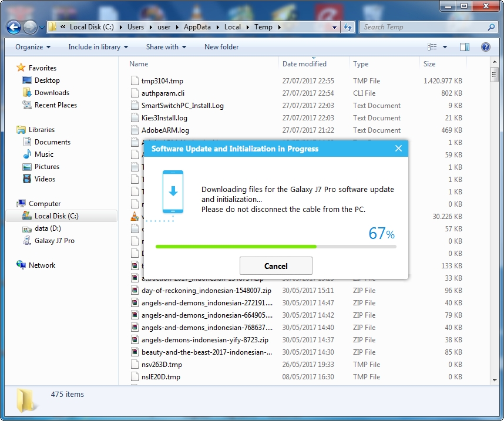Open the Organize menu
This screenshot has width=504, height=421.
click(x=33, y=47)
